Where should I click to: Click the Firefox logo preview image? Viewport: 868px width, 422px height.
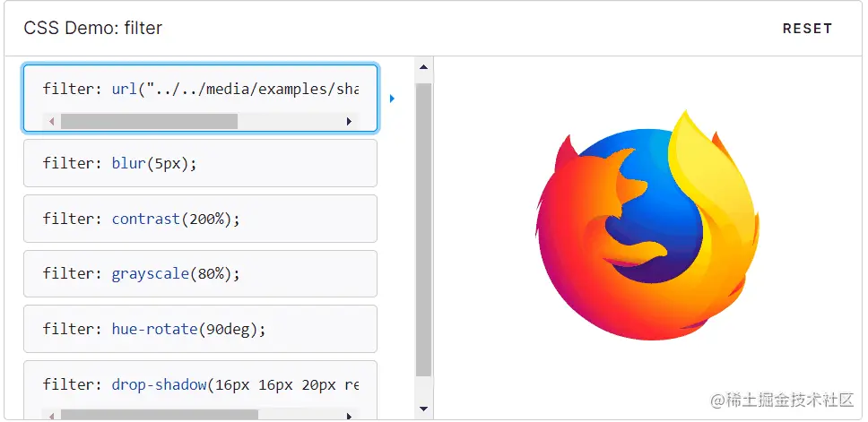pyautogui.click(x=647, y=225)
